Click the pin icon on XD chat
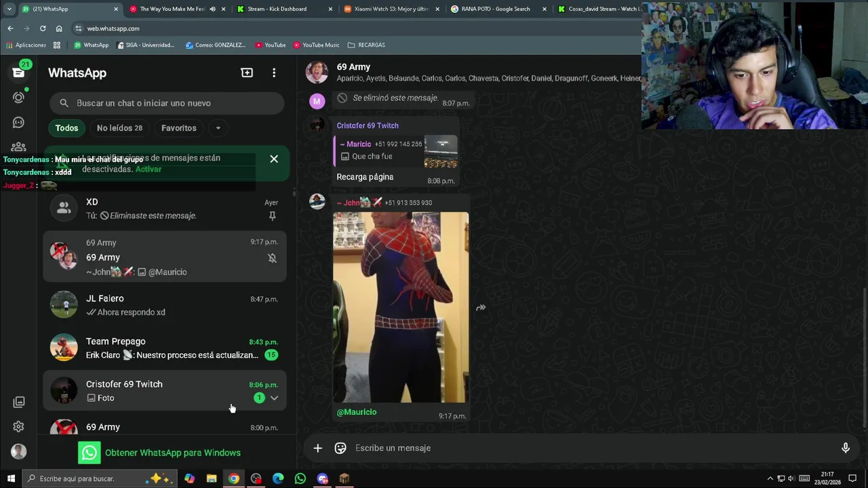Screen dimensions: 868x488 pyautogui.click(x=272, y=216)
